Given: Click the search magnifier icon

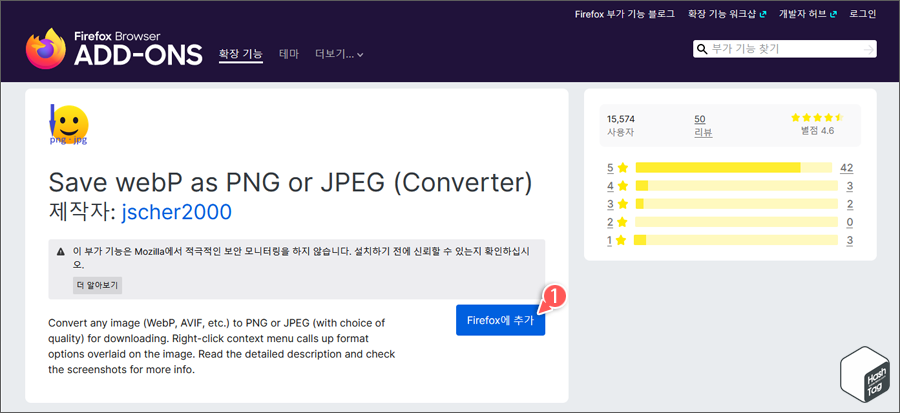Looking at the screenshot, I should click(x=701, y=49).
